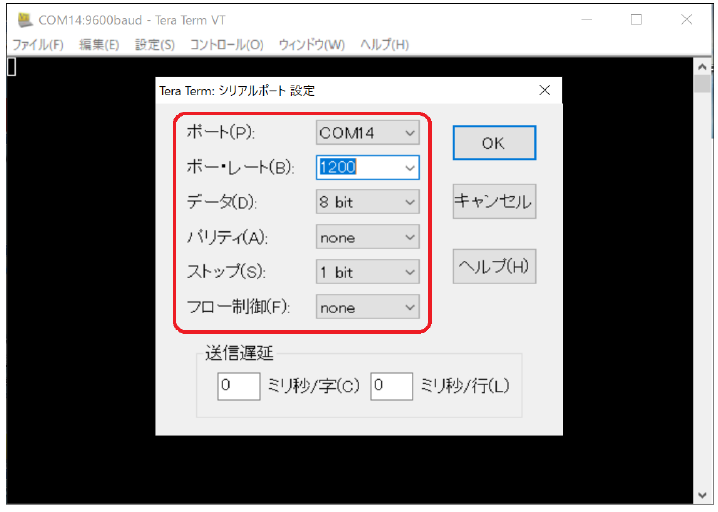Expand the フロー制御(F) none dropdown
The image size is (718, 512).
click(367, 307)
